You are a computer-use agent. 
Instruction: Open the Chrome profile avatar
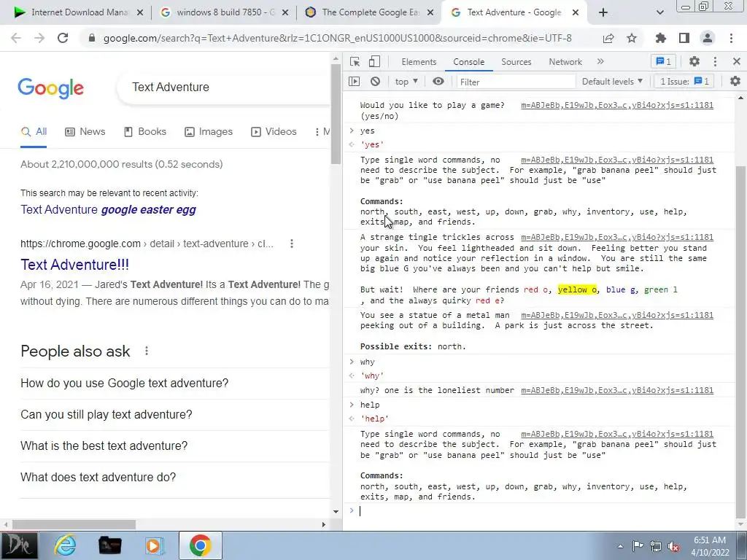point(708,38)
